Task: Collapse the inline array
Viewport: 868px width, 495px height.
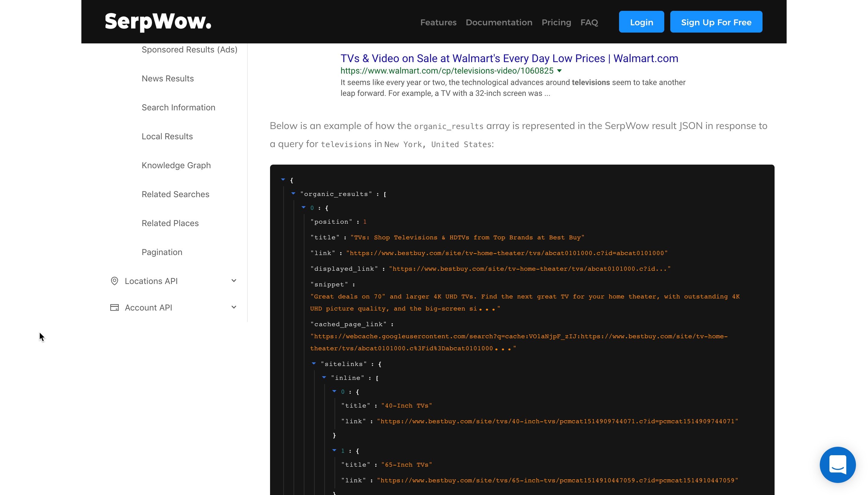Action: point(324,377)
